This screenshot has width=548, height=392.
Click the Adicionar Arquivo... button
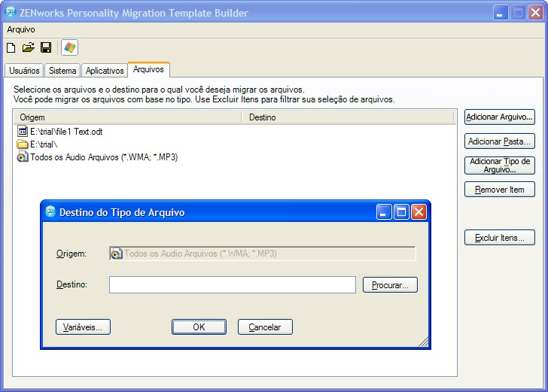[x=499, y=117]
